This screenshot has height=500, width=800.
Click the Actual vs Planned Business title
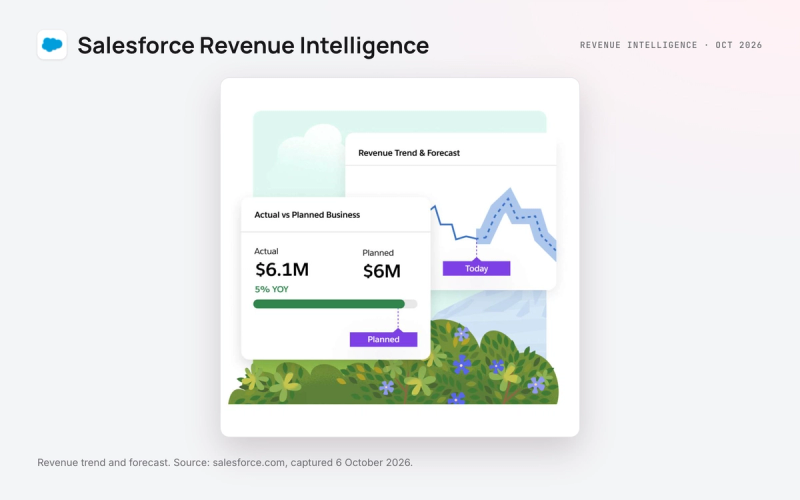[x=307, y=215]
